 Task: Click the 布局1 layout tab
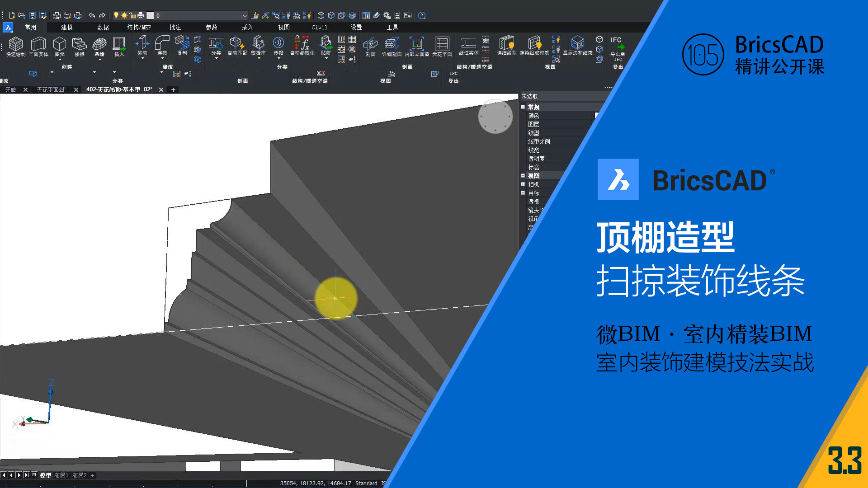(x=61, y=475)
